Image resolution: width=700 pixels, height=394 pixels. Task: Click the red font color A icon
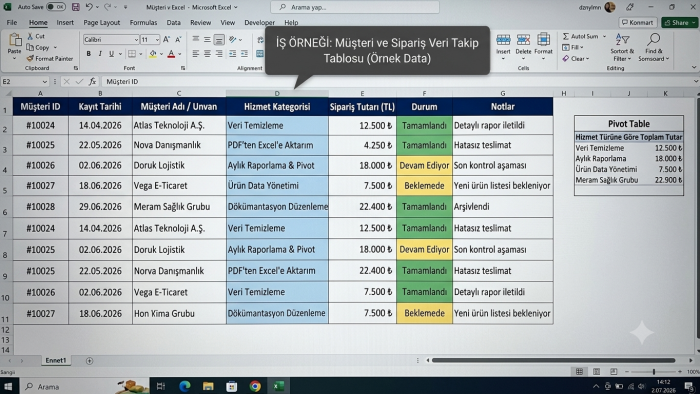(x=171, y=54)
